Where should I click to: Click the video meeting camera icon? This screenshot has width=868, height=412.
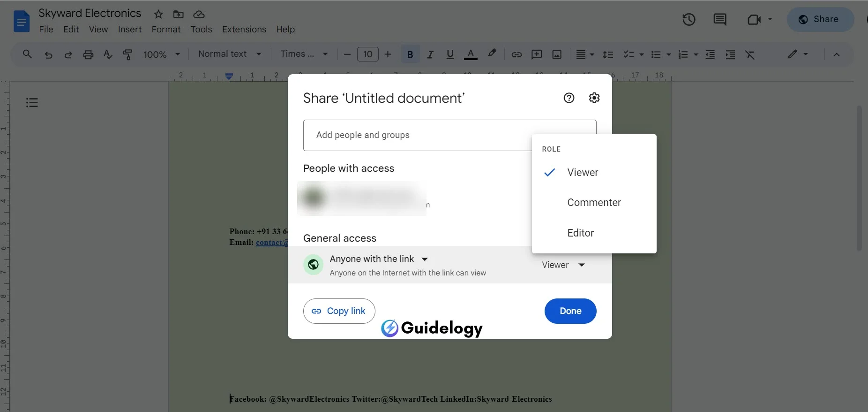click(x=754, y=19)
